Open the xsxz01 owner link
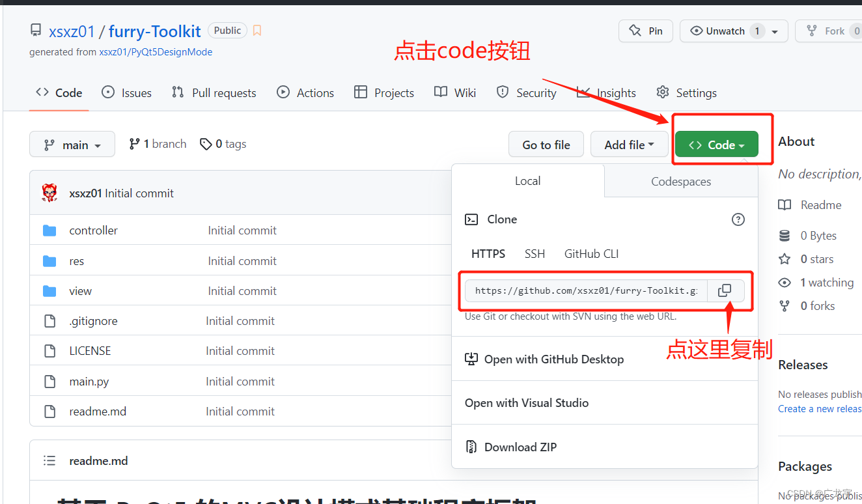This screenshot has height=504, width=862. click(x=72, y=31)
